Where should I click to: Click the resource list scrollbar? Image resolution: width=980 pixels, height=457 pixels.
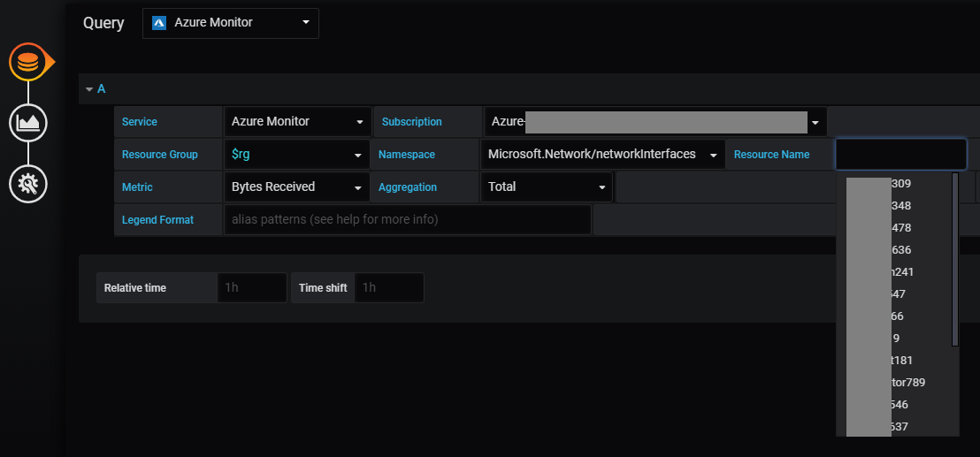click(955, 258)
